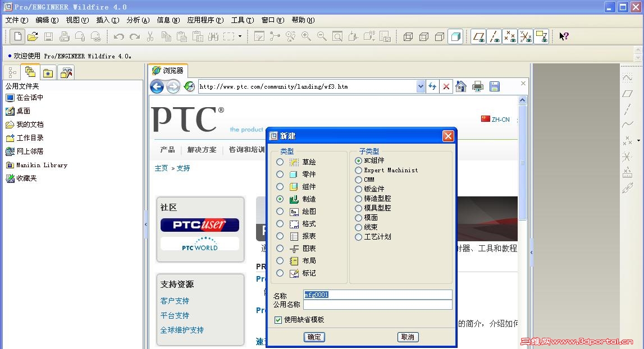
Task: Switch to the 浏览器 tab
Action: coord(168,71)
